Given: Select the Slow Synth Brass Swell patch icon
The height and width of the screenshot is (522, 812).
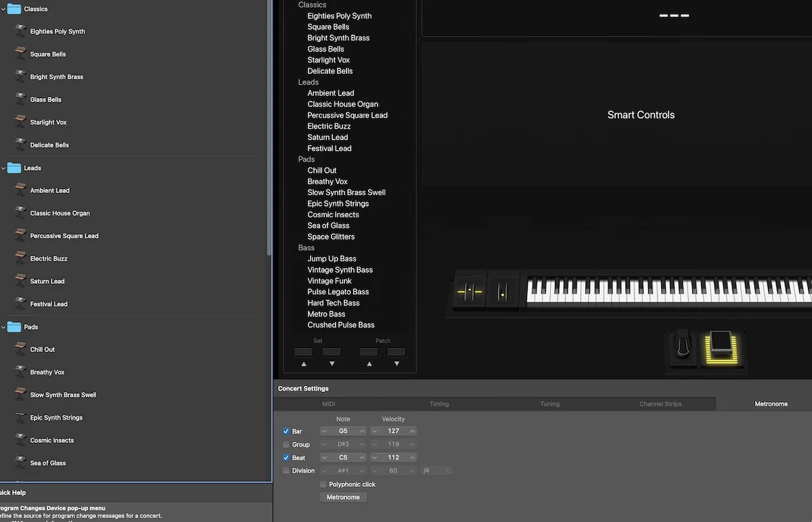Looking at the screenshot, I should pos(20,395).
